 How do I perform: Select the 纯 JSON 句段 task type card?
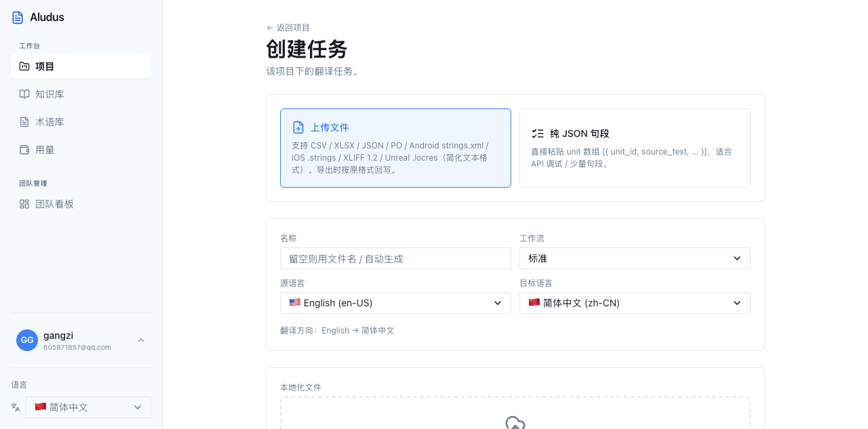click(x=635, y=148)
